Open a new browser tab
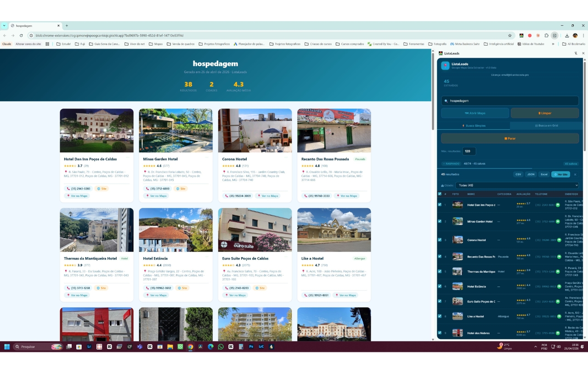The image size is (588, 368). (x=67, y=26)
